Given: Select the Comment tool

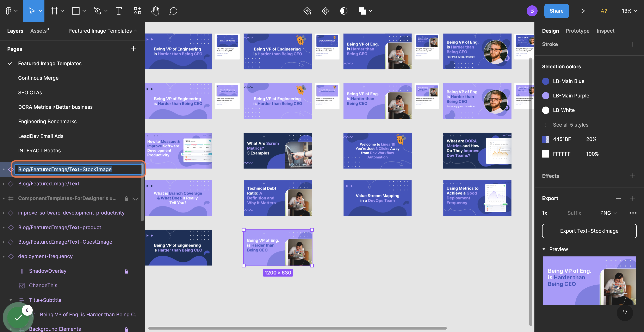Looking at the screenshot, I should pyautogui.click(x=173, y=11).
